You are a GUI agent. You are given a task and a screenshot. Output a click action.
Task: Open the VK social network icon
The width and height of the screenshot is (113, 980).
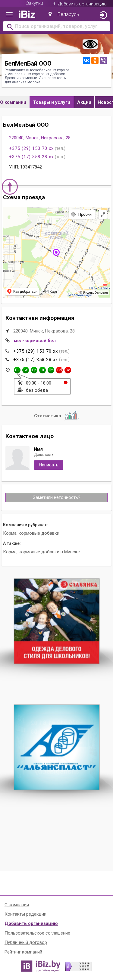86,60
